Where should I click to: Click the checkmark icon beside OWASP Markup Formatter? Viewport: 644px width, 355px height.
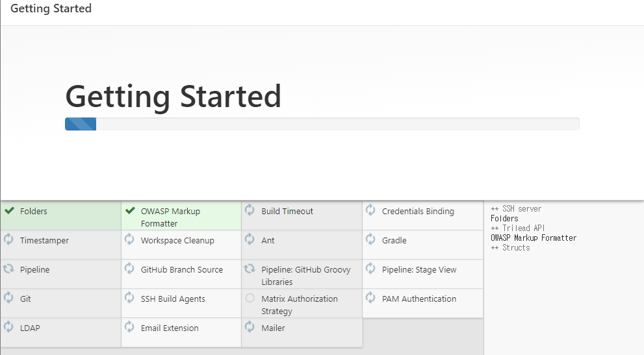click(x=130, y=211)
